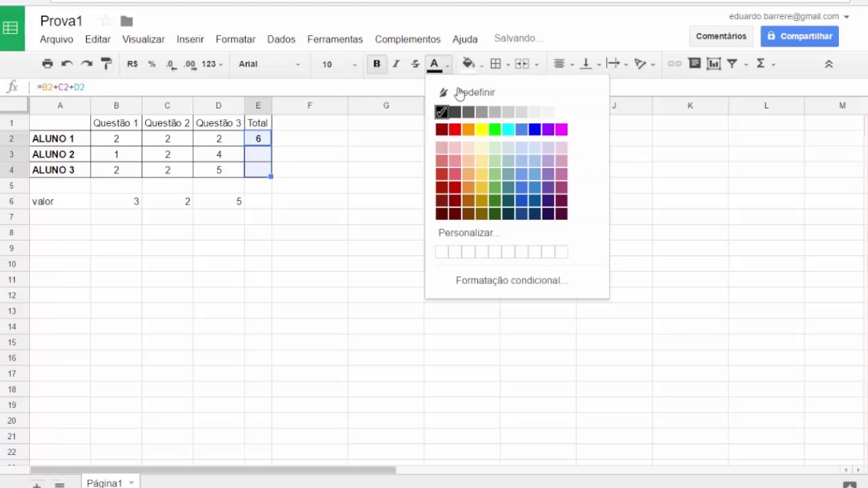Click the move to folder icon
Screen dimensions: 868x488
pos(127,22)
